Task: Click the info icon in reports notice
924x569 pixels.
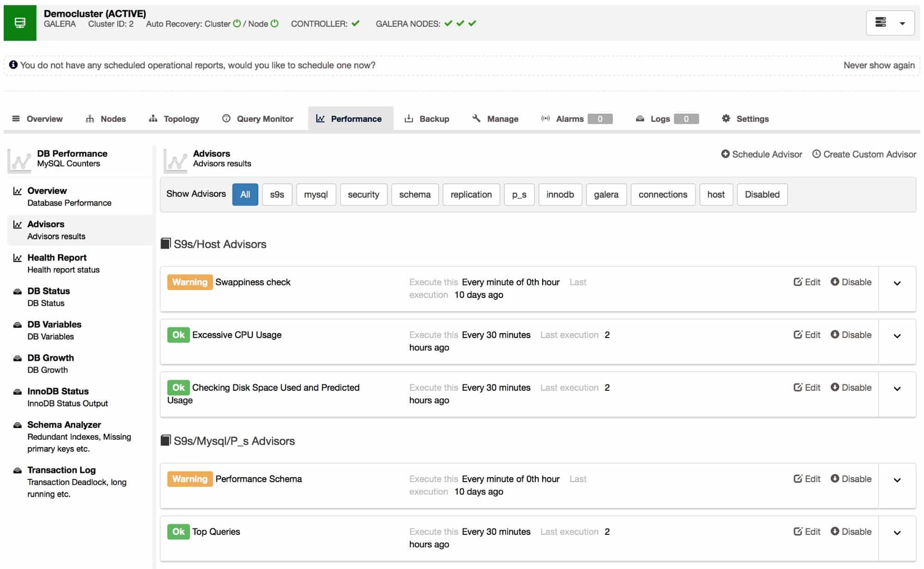Action: tap(13, 65)
